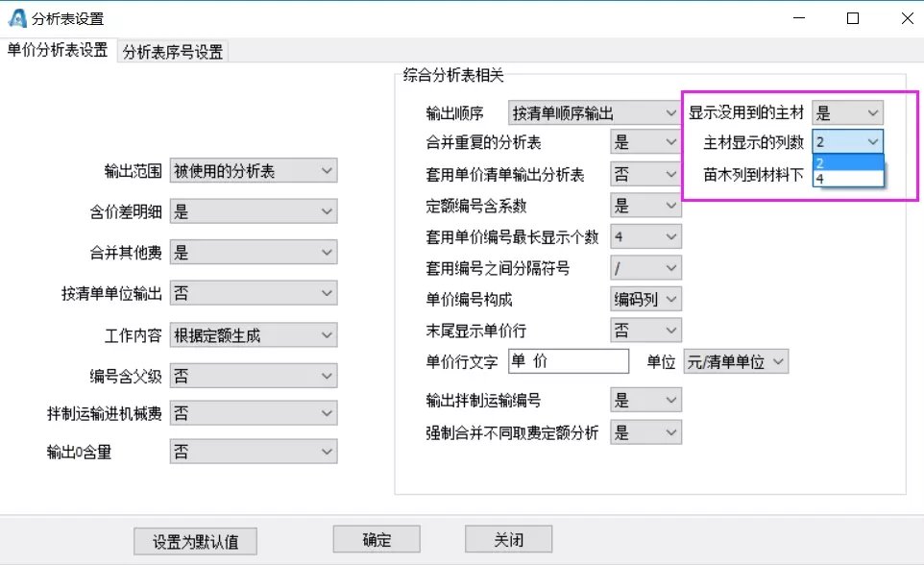Open the 单位 元/清单单位 dropdown
924x565 pixels.
736,361
